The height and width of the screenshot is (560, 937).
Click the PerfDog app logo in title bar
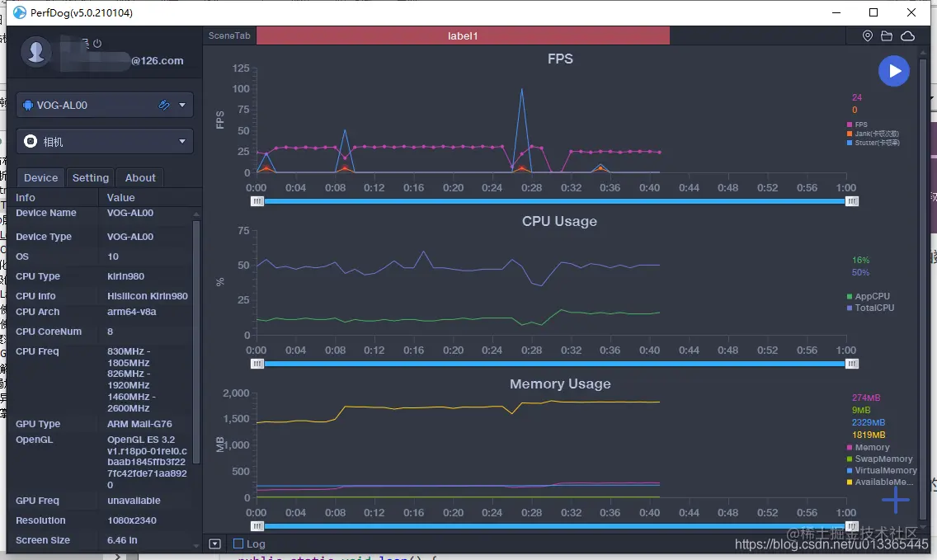pyautogui.click(x=20, y=12)
